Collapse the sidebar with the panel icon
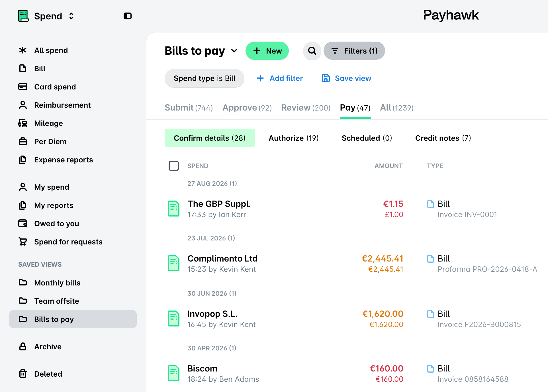This screenshot has height=392, width=548. coord(128,16)
